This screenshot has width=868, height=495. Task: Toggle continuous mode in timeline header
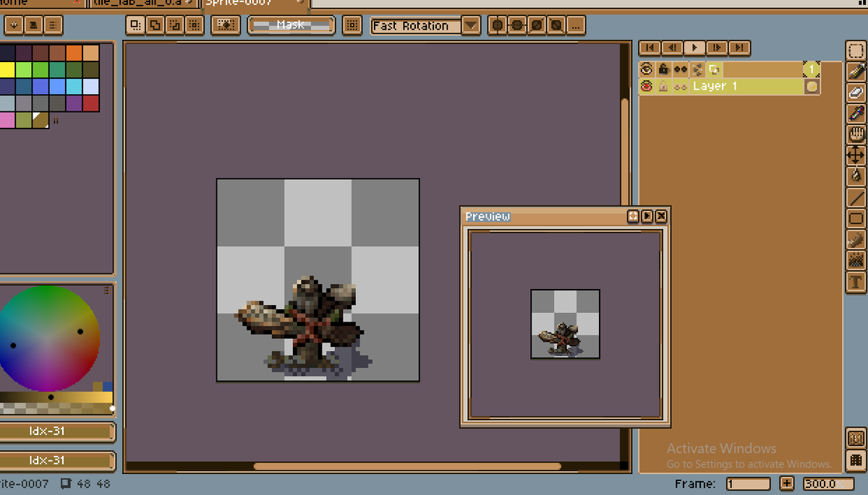(x=681, y=69)
